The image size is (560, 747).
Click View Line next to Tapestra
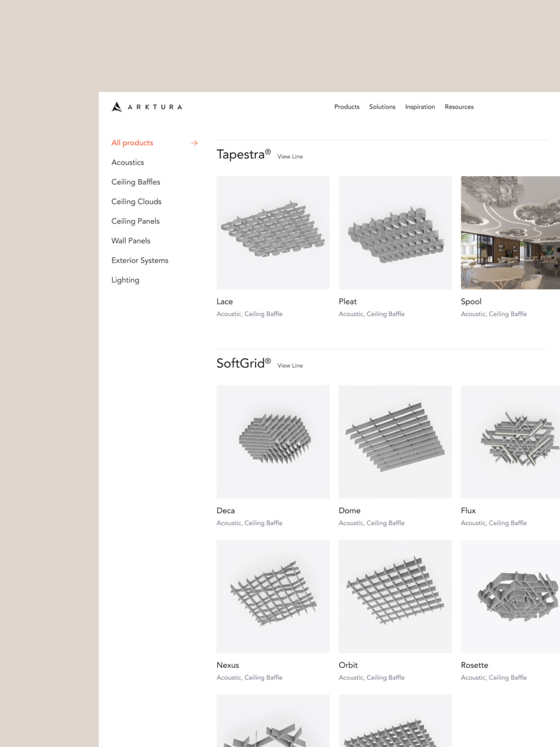[x=290, y=156]
